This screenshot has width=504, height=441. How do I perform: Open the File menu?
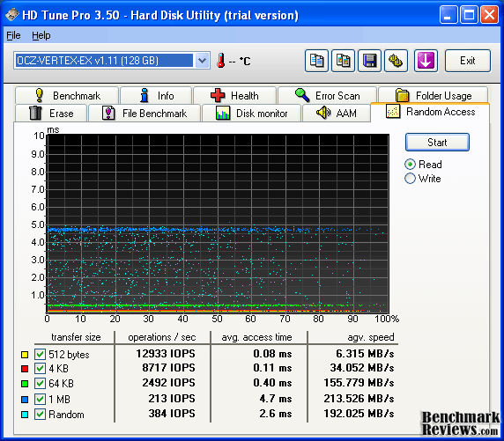point(13,35)
